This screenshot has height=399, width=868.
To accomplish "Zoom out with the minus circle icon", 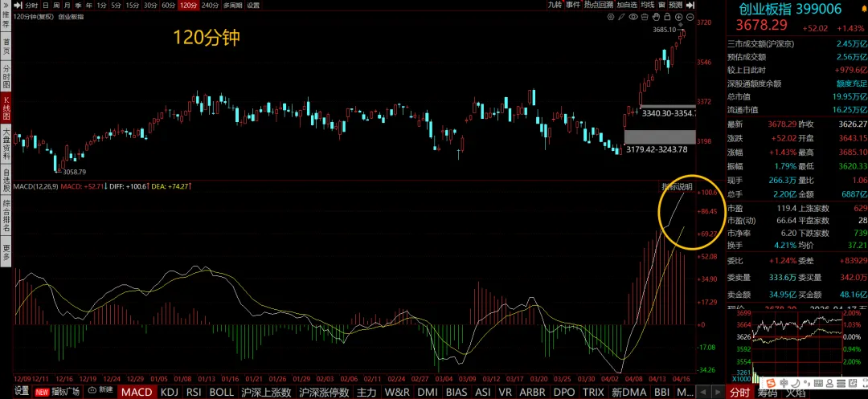I will pos(690,17).
